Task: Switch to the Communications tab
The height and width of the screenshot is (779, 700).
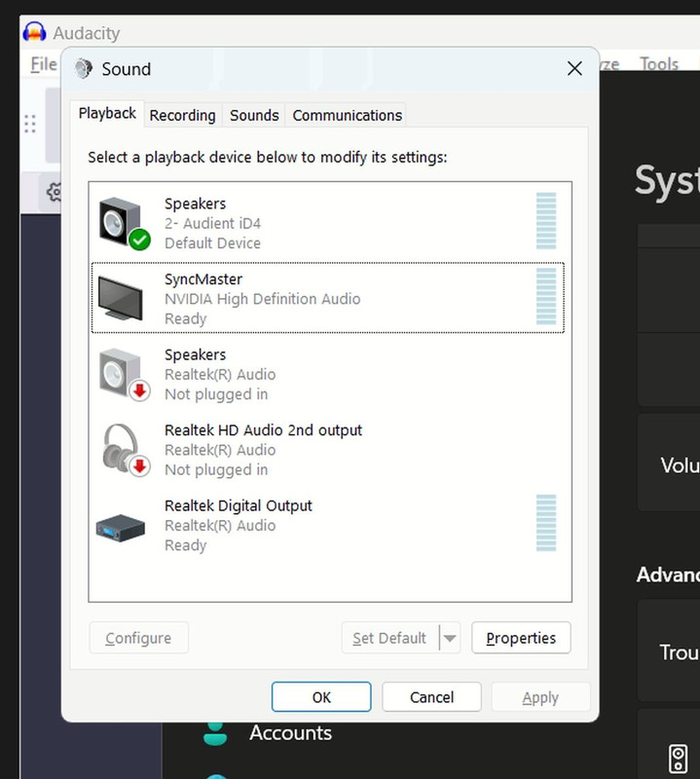Action: point(347,115)
